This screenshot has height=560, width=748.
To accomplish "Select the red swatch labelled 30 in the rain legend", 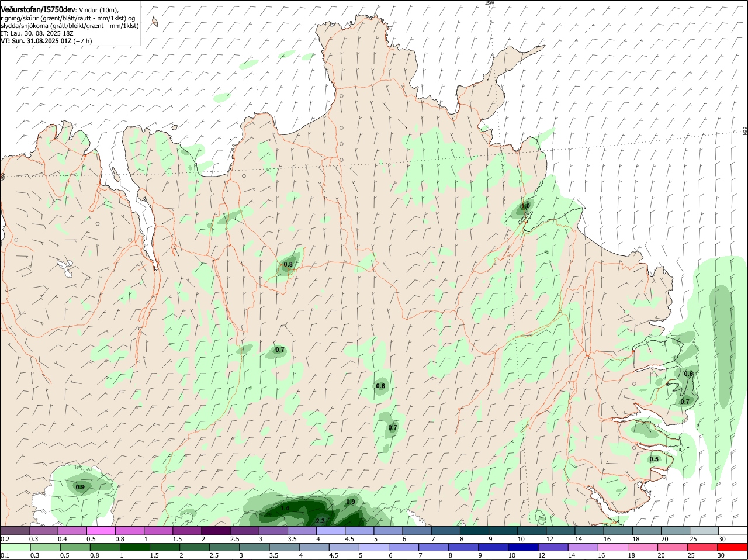I will tap(733, 548).
